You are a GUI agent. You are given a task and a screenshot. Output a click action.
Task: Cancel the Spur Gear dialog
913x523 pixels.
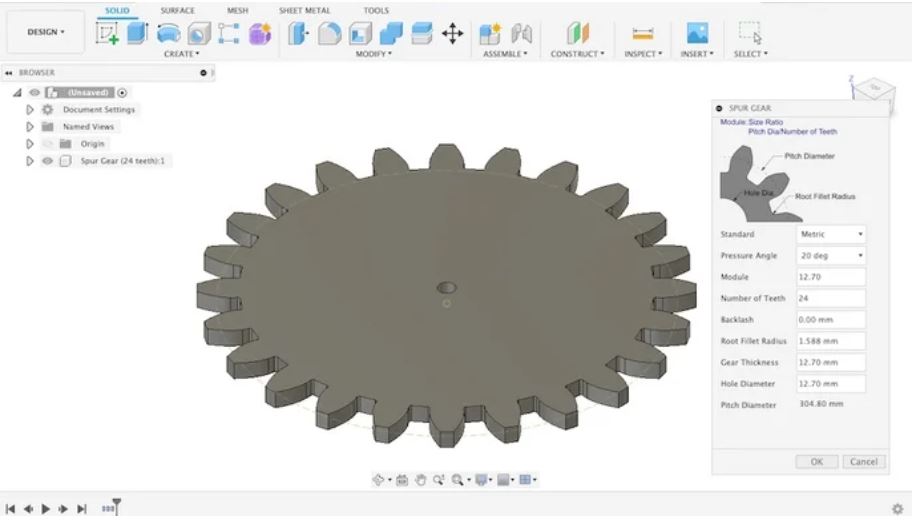coord(863,462)
